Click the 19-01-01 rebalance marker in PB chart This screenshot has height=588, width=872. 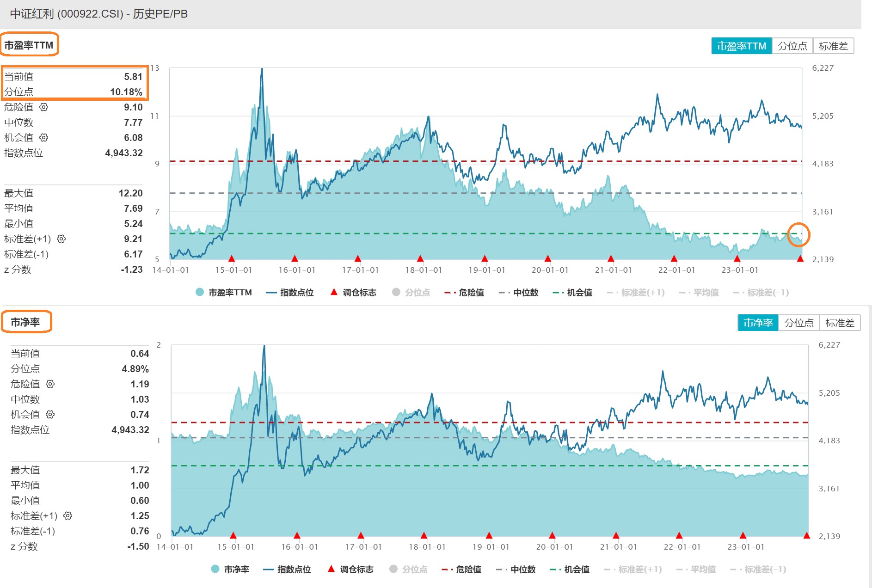coord(489,535)
